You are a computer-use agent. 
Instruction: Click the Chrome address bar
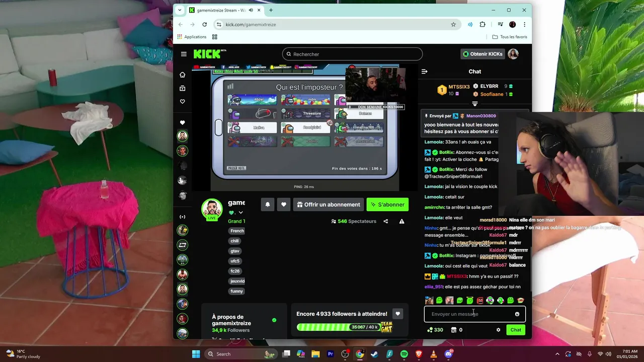point(336,24)
